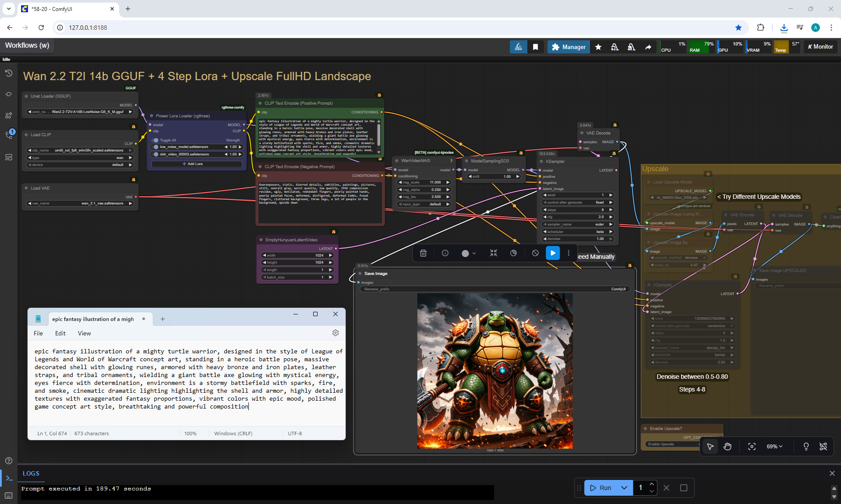Click the fit view icon in canvas controls
Screen dimensions: 841x504
pos(752,446)
